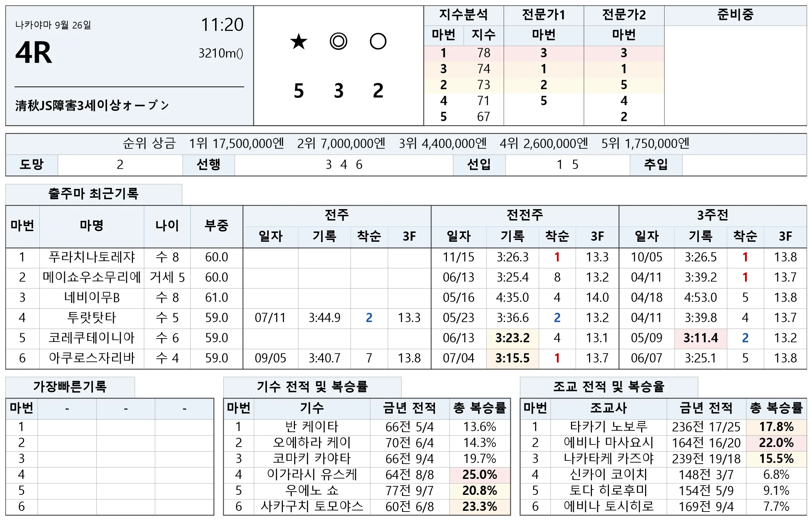Click horse name 푸라치나토레쟈

pyautogui.click(x=92, y=257)
